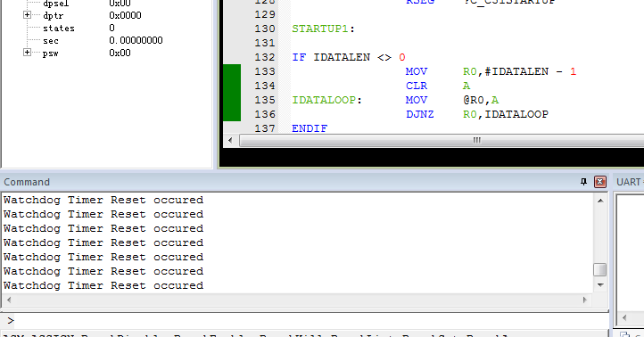Click the Command horizontal scrollbar left arrow

9,300
